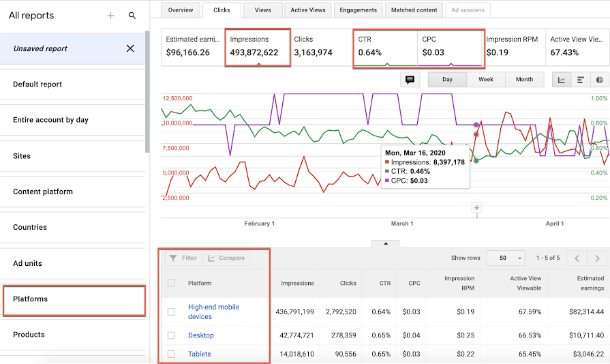The width and height of the screenshot is (610, 364).
Task: Click the Filter button
Action: (183, 258)
